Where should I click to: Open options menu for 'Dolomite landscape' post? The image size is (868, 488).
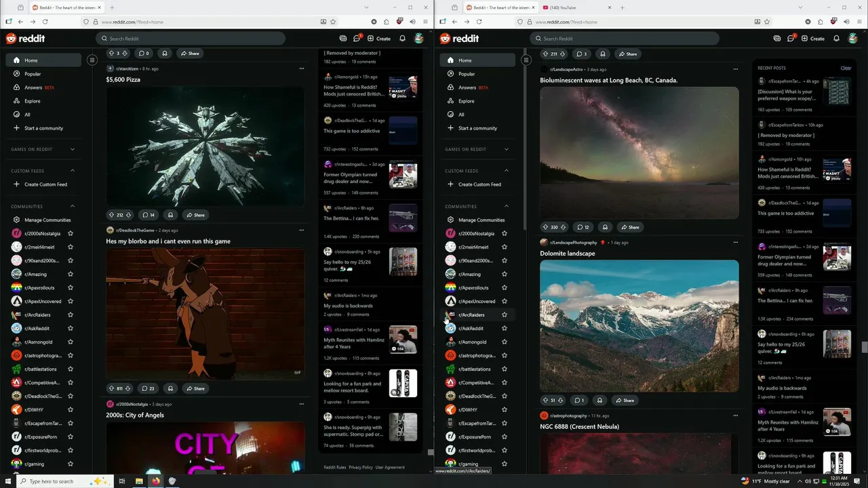point(736,242)
